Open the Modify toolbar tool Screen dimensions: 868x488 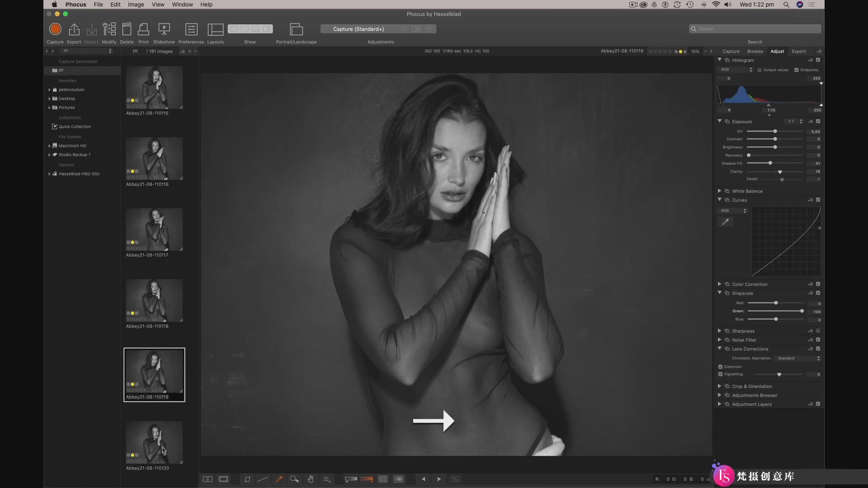click(109, 29)
